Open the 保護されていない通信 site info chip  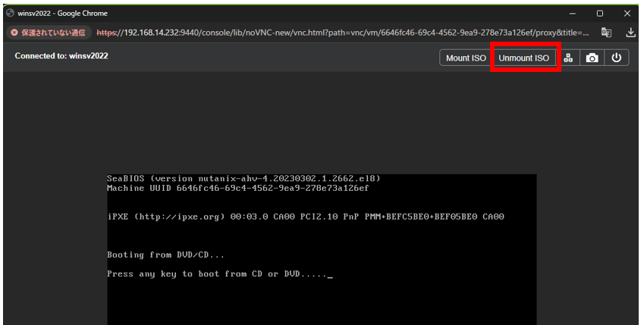pos(49,33)
